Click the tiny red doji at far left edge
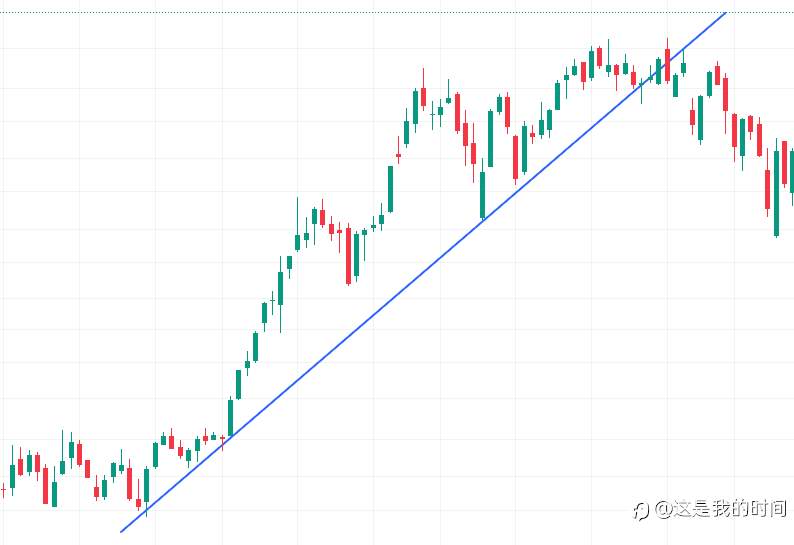Image resolution: width=794 pixels, height=545 pixels. tap(3, 489)
